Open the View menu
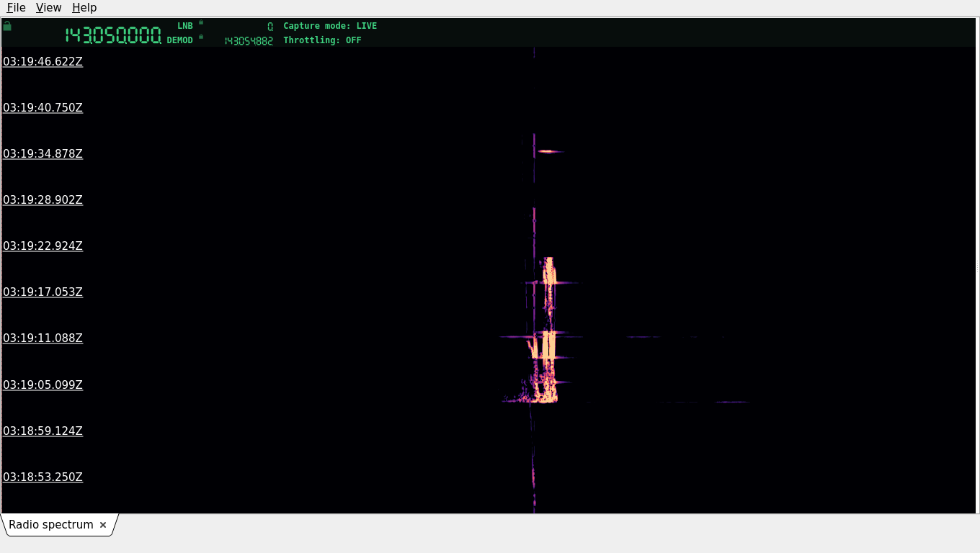Screen dimensions: 980x553 [x=48, y=8]
